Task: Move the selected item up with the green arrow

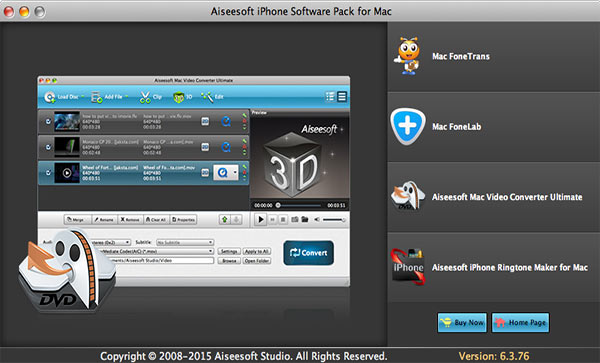Action: click(x=225, y=220)
